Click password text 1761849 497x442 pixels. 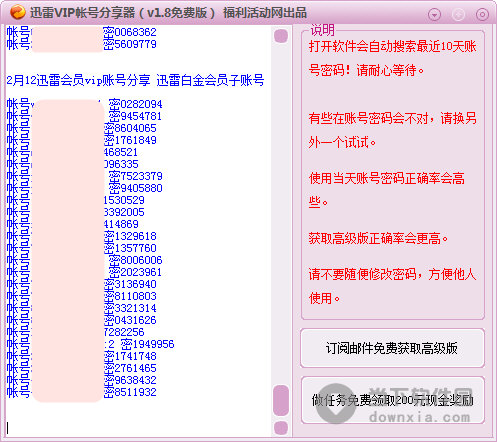135,140
